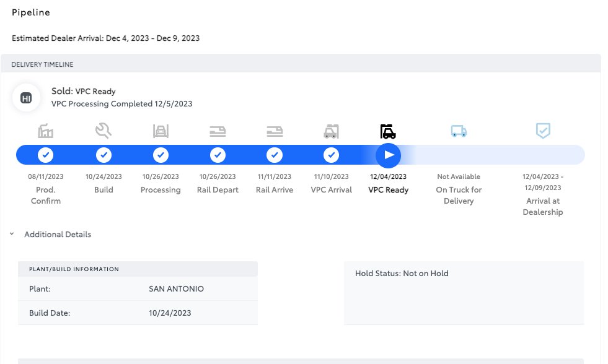Click the Sold: VPC Ready status text
The image size is (608, 364).
pyautogui.click(x=84, y=92)
